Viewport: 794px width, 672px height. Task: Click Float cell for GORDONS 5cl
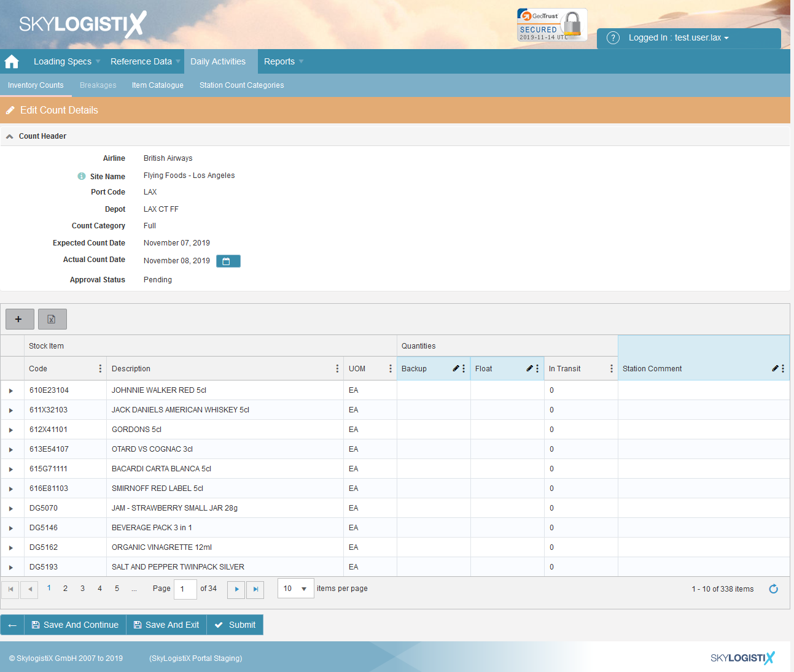click(x=507, y=430)
